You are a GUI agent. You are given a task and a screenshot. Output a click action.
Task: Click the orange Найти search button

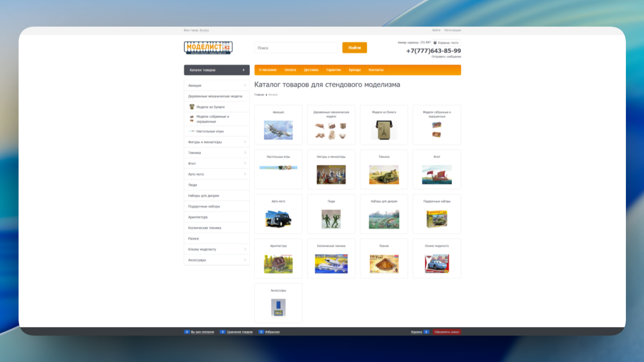pos(354,48)
